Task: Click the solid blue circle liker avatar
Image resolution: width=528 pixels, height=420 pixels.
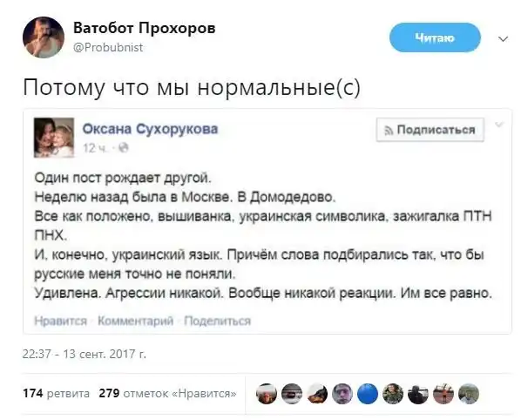Action: [x=368, y=394]
